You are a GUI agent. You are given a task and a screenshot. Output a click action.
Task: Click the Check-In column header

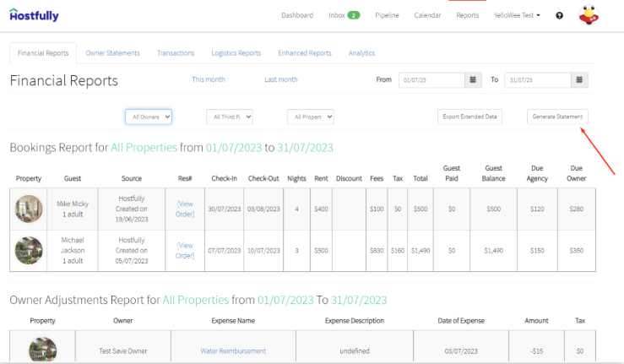pos(224,178)
